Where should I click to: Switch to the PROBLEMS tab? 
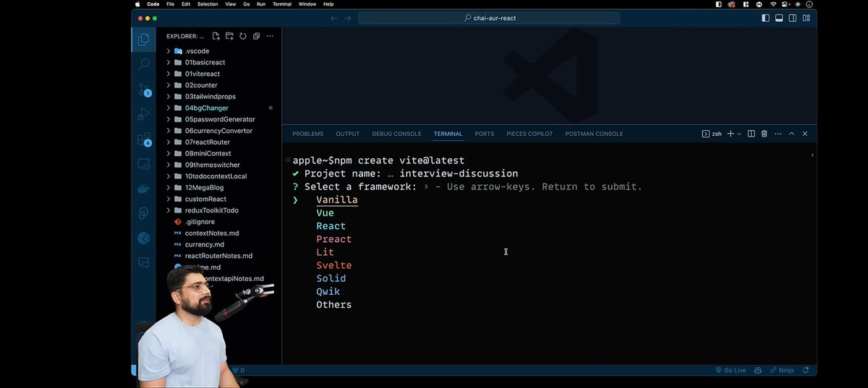coord(307,134)
